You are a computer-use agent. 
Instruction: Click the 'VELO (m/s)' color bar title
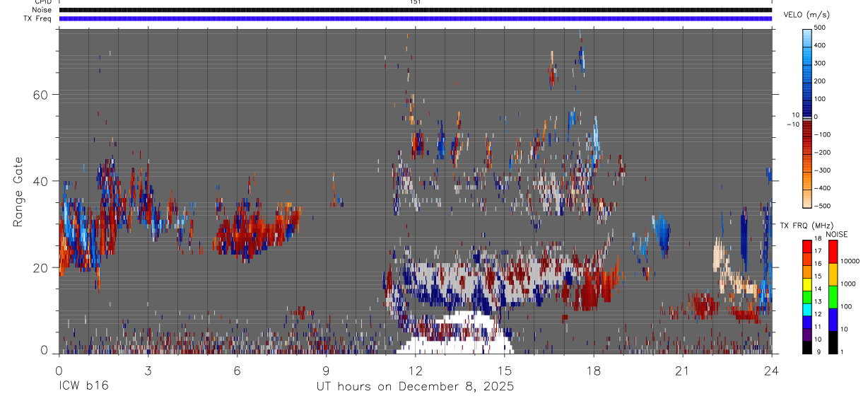tap(807, 15)
